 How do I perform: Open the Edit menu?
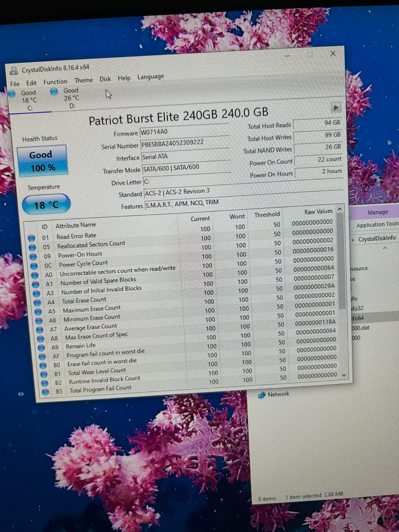pos(31,83)
